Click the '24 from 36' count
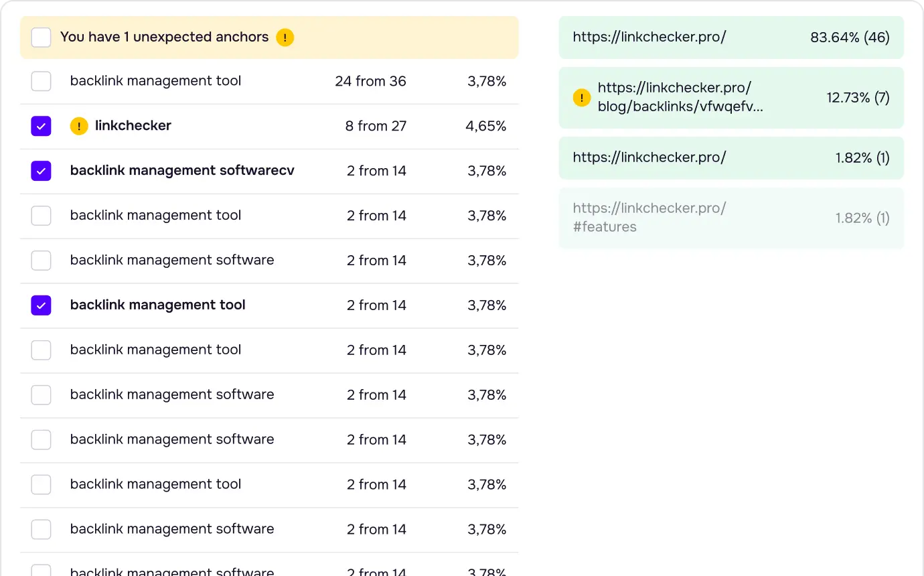This screenshot has width=924, height=576. 370,81
